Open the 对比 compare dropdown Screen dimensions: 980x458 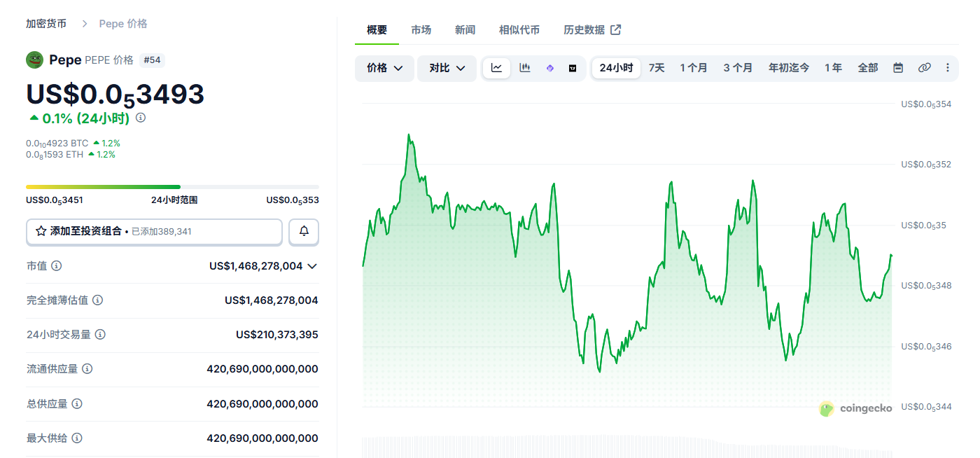coord(447,68)
